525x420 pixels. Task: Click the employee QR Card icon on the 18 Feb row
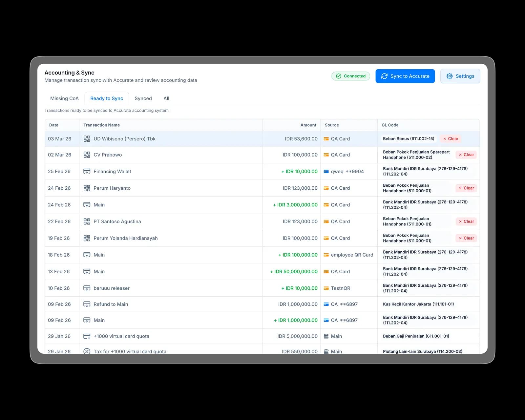pyautogui.click(x=326, y=255)
